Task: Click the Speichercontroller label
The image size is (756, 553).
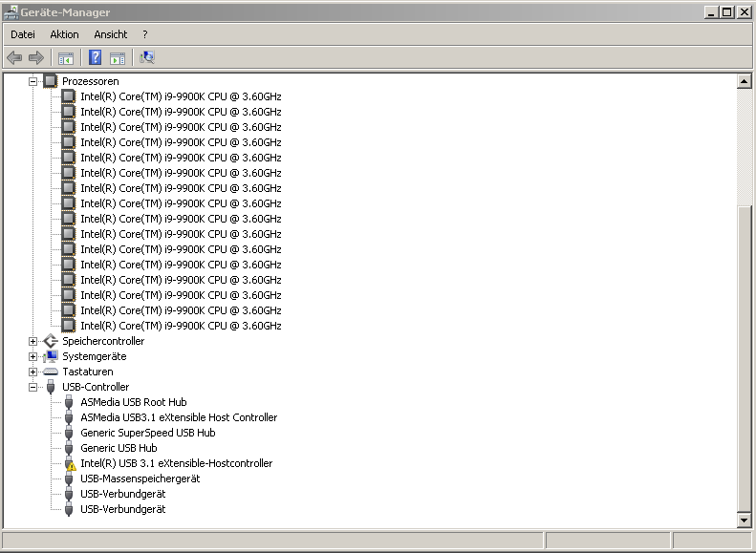Action: tap(103, 341)
